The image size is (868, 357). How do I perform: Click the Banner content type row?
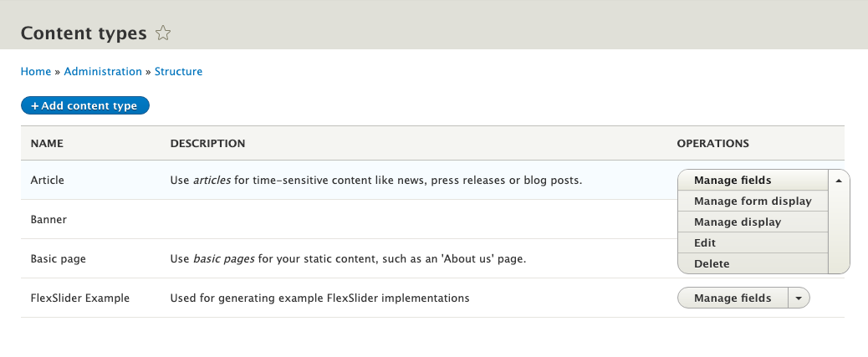[x=433, y=219]
